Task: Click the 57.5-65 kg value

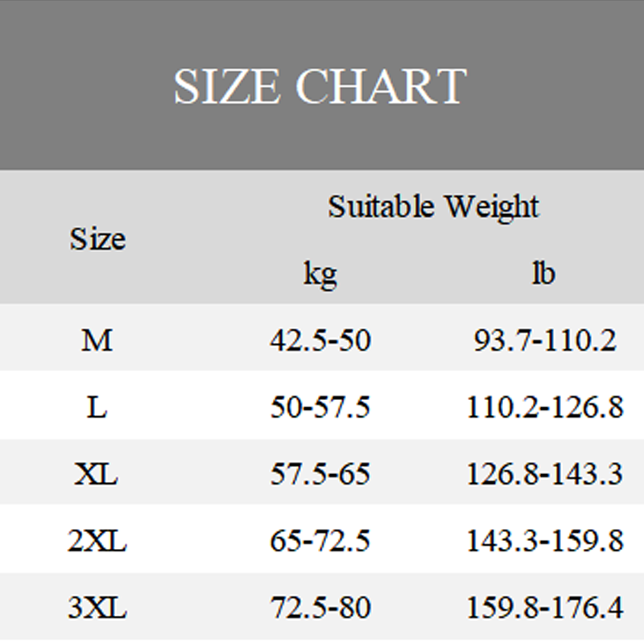Action: tap(320, 474)
